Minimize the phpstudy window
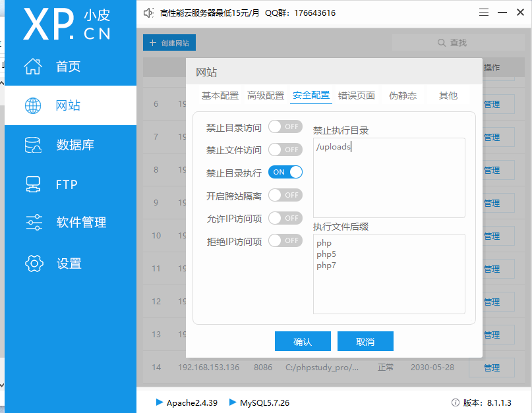This screenshot has height=413, width=532. click(502, 13)
